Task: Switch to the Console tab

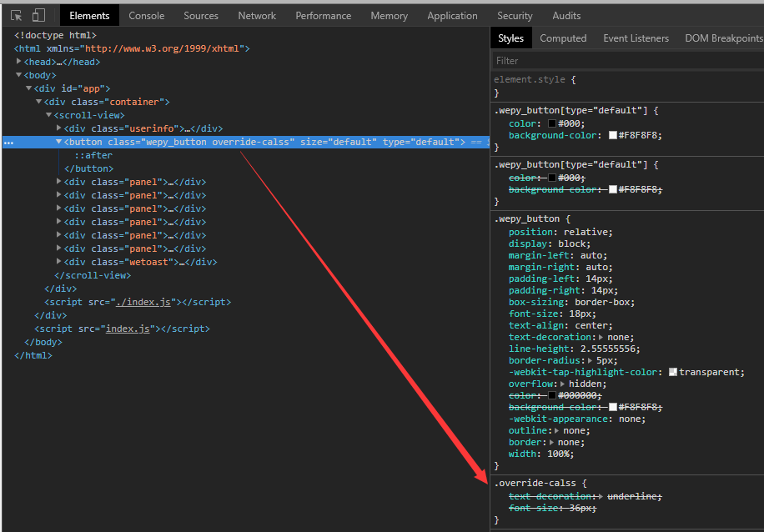Action: [146, 15]
